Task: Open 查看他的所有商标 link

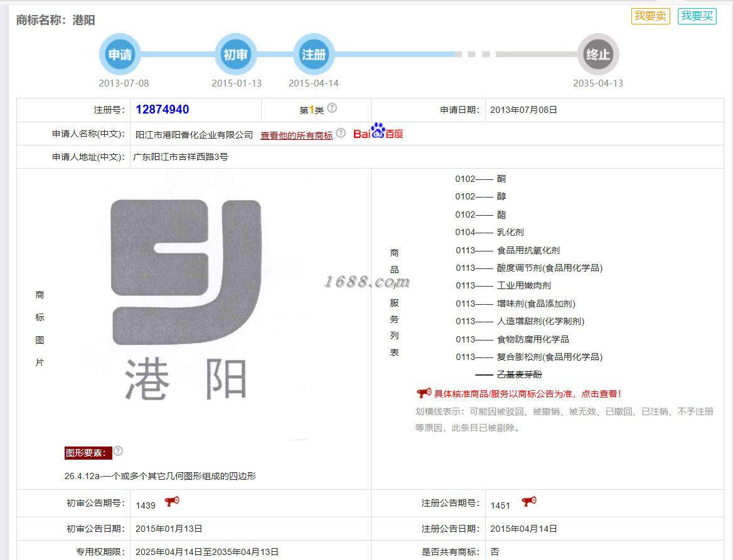Action: click(x=296, y=135)
